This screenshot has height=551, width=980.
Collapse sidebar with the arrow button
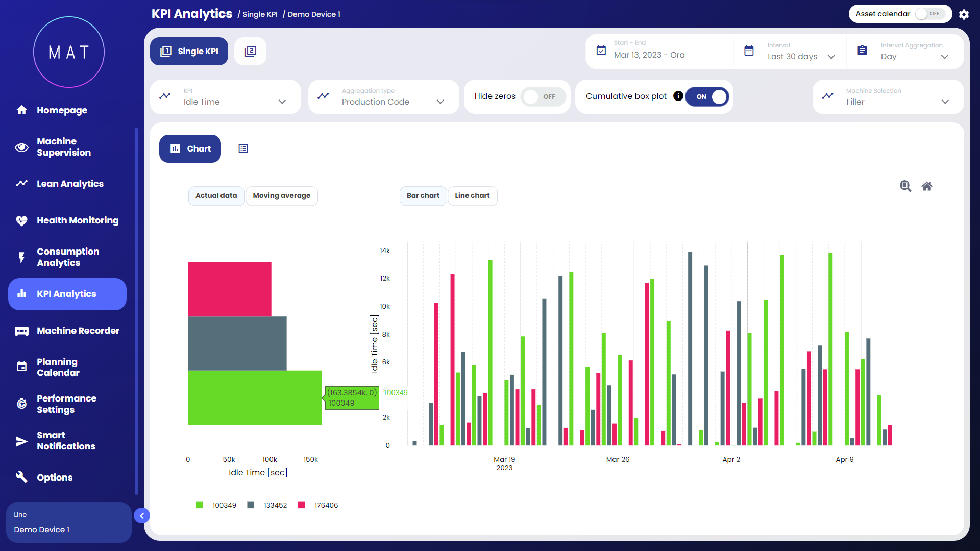pyautogui.click(x=142, y=516)
